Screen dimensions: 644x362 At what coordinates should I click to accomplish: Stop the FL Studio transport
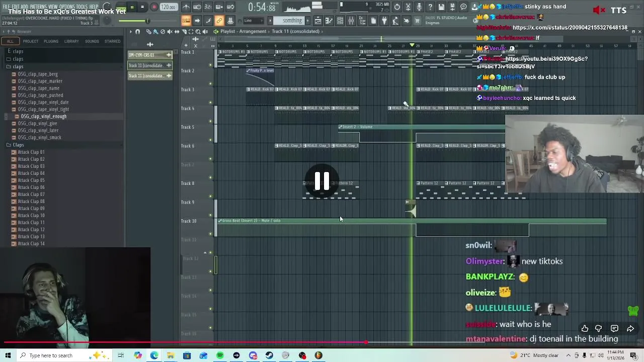[142, 7]
